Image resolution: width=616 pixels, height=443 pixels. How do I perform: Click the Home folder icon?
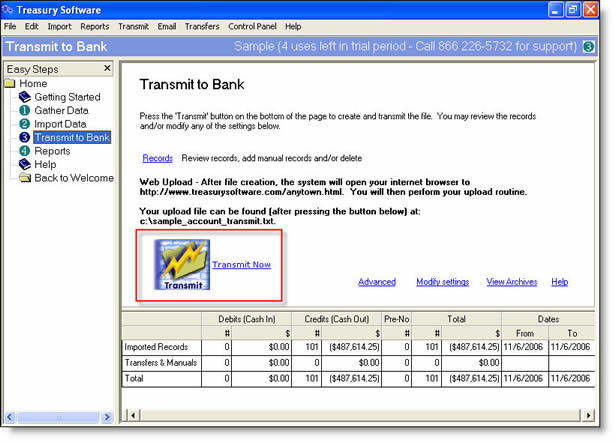(10, 83)
